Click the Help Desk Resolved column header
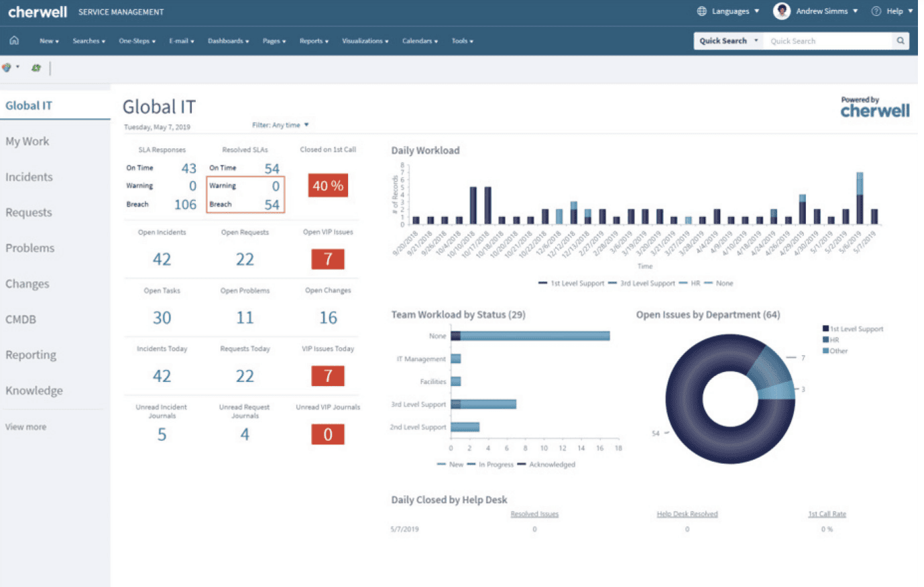Screen dimensions: 924x587 coord(687,514)
